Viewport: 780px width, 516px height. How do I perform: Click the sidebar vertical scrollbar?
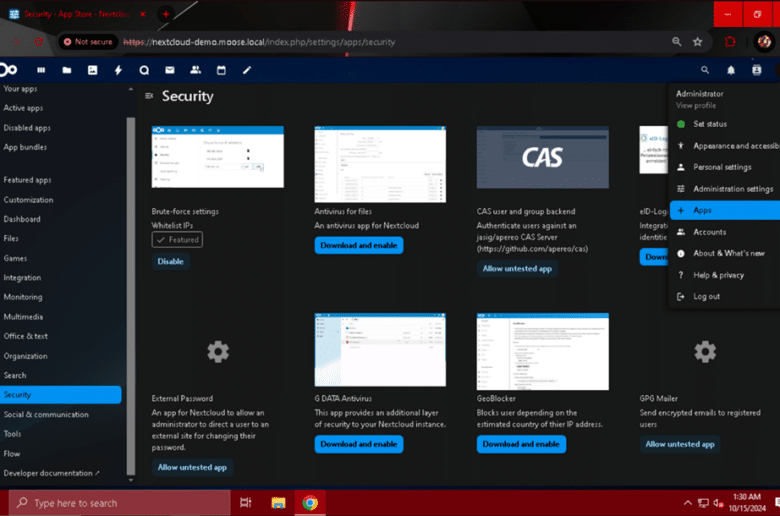[131, 296]
